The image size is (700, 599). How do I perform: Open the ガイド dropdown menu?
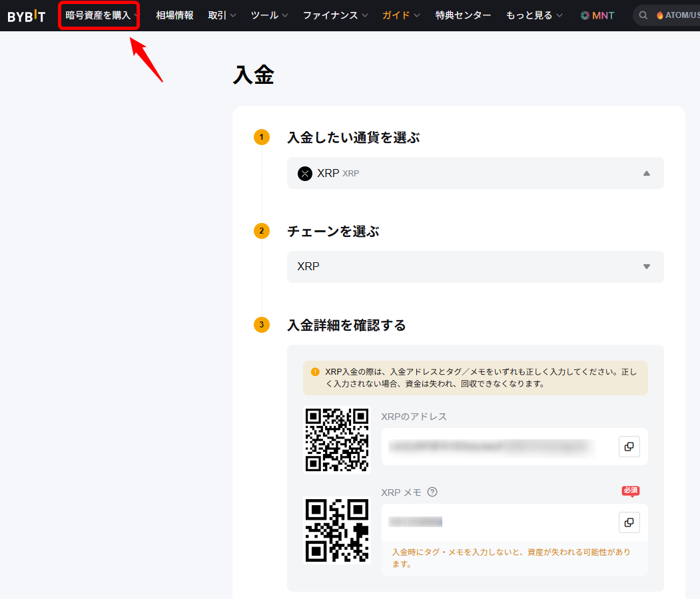pyautogui.click(x=401, y=15)
